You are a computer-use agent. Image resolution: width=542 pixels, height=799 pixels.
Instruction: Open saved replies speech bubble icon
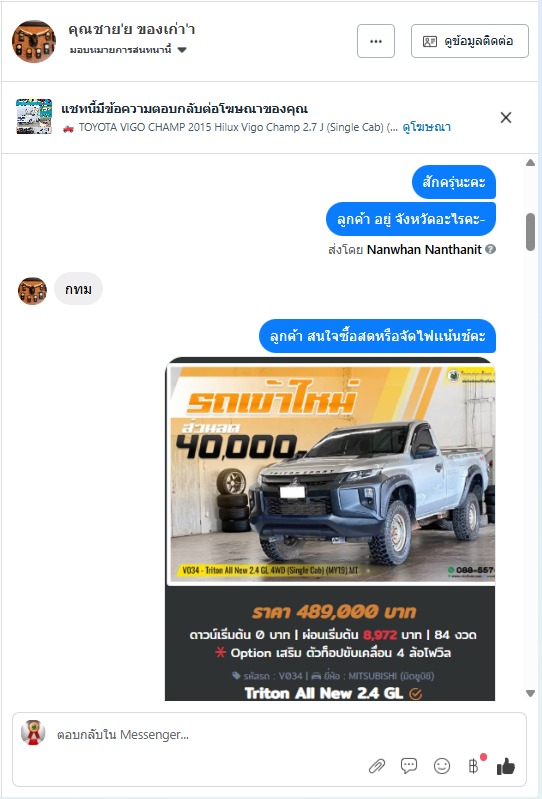click(409, 765)
